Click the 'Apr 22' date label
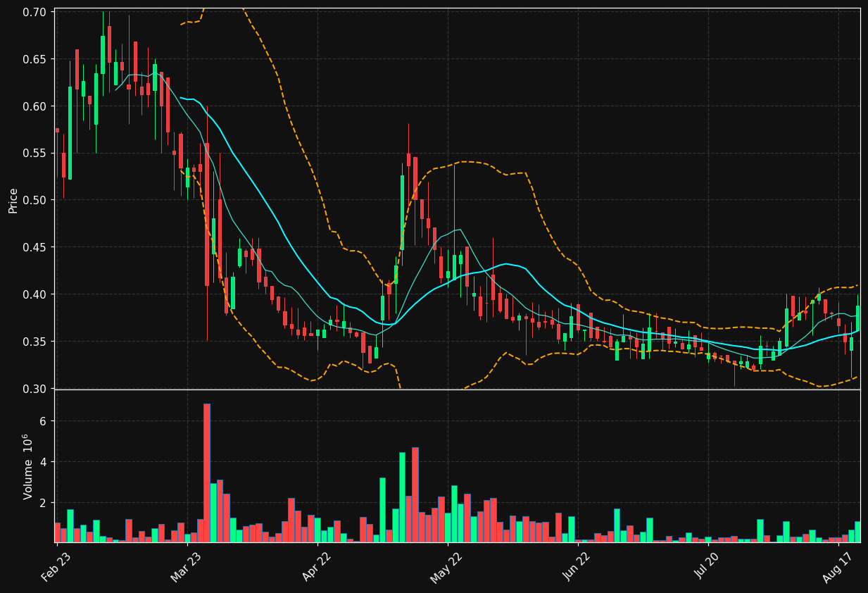The height and width of the screenshot is (593, 868). tap(317, 566)
